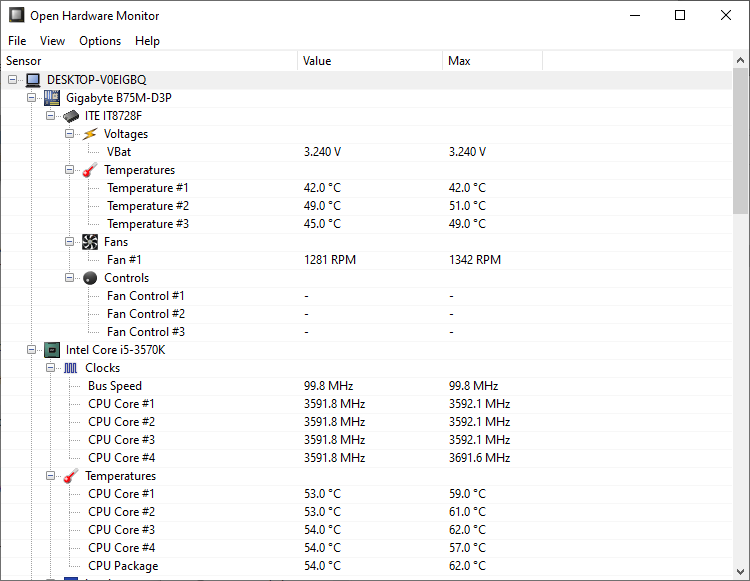750x581 pixels.
Task: Click the computer icon beside DESKTOP-V0EIGBQ
Action: tap(33, 80)
